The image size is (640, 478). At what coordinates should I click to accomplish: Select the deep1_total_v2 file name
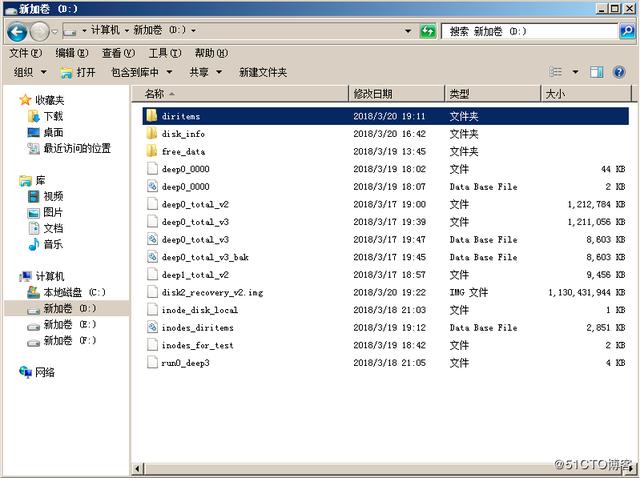pos(195,275)
